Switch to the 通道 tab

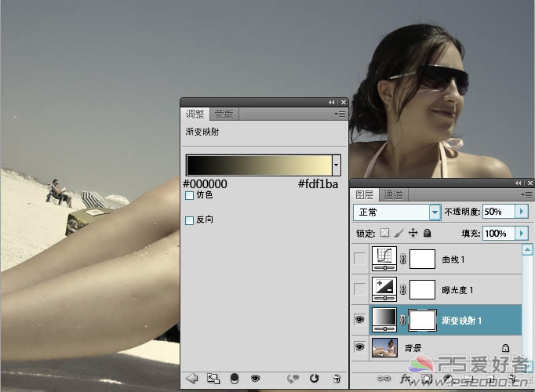point(393,194)
